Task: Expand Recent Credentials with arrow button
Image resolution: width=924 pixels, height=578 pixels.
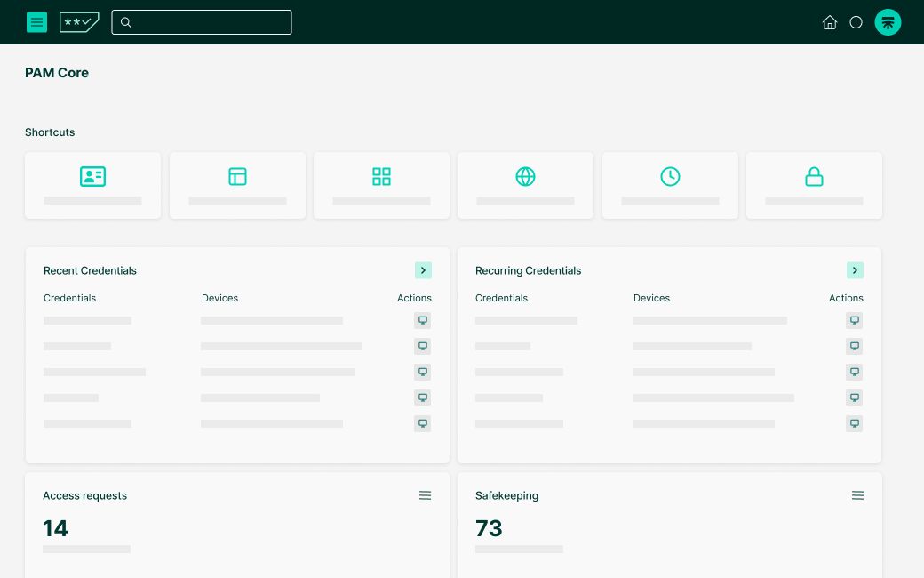Action: 423,270
